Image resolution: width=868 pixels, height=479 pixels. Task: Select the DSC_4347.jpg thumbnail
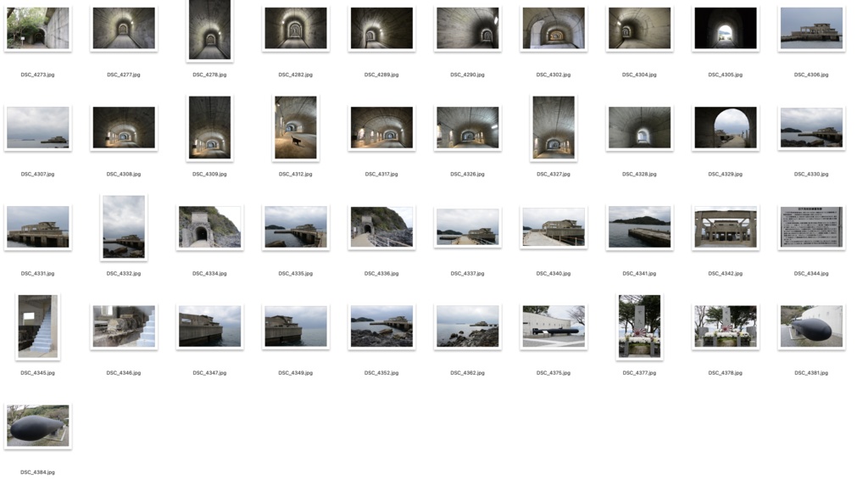[210, 326]
